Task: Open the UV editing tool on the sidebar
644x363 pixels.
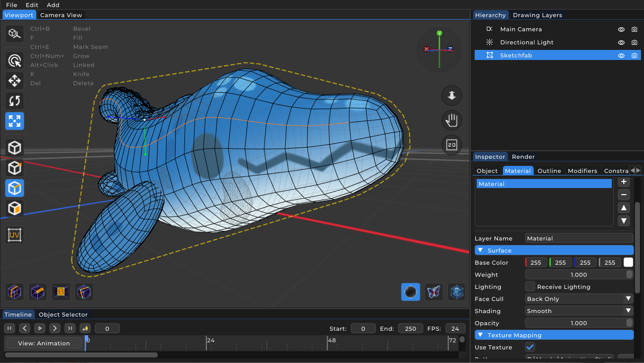Action: (15, 234)
